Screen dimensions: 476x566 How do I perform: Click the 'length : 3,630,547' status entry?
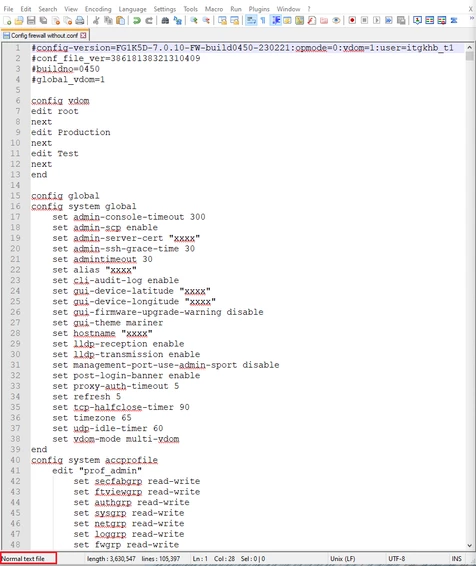(x=111, y=558)
